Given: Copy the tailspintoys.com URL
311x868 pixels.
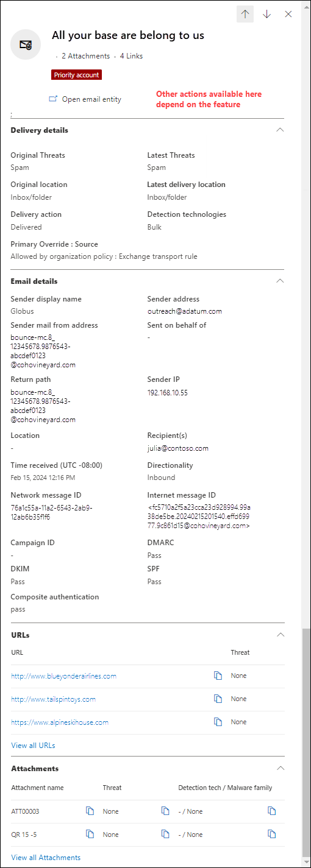Looking at the screenshot, I should 218,699.
